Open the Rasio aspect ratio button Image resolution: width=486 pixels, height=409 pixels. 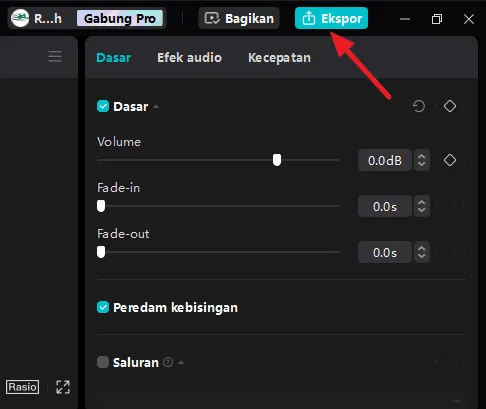[22, 387]
